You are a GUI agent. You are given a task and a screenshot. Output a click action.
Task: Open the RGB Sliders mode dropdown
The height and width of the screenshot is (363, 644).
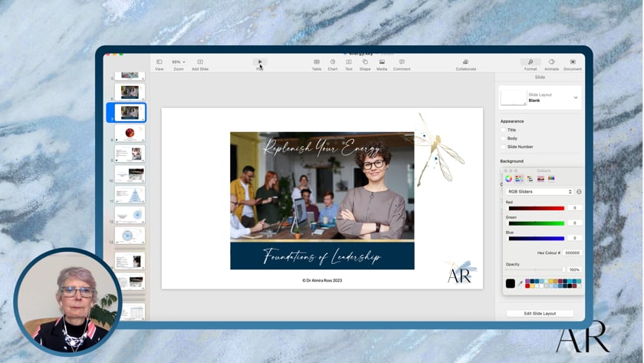click(539, 192)
